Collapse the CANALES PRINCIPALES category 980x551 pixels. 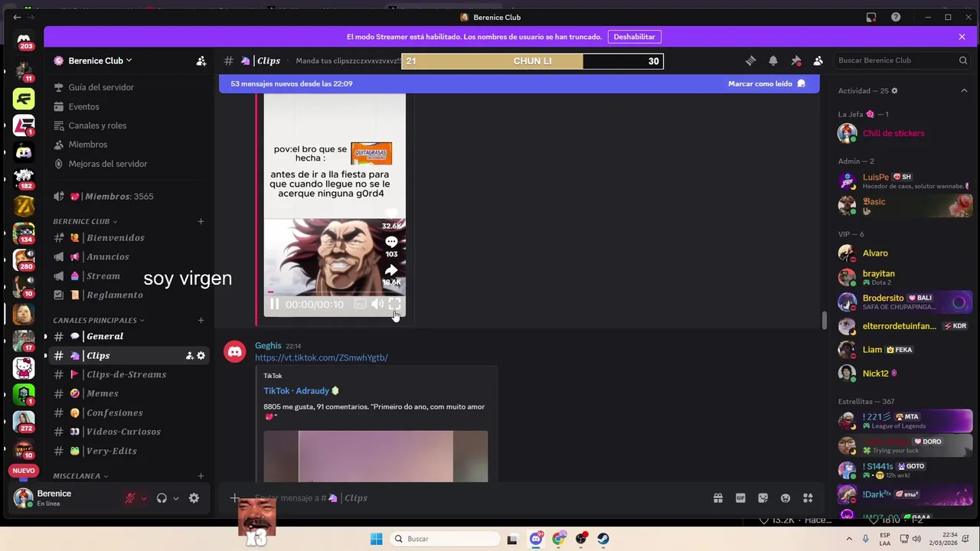[99, 320]
